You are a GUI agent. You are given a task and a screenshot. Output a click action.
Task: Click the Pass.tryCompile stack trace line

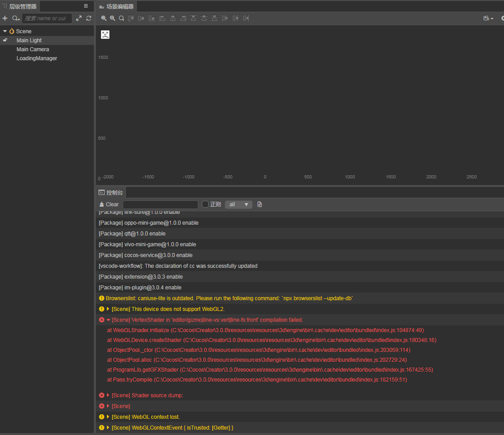(257, 379)
